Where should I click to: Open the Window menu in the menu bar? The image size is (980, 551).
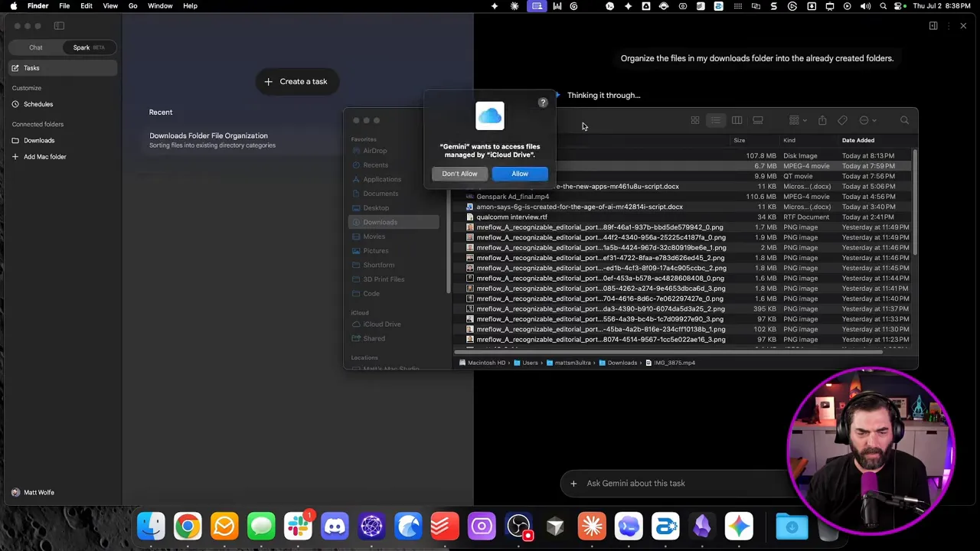coord(160,6)
